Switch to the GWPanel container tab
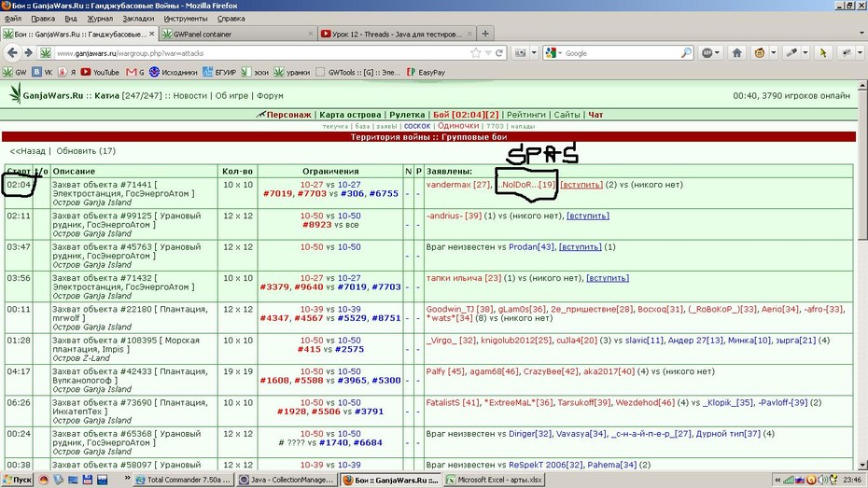868x488 pixels. [x=238, y=34]
